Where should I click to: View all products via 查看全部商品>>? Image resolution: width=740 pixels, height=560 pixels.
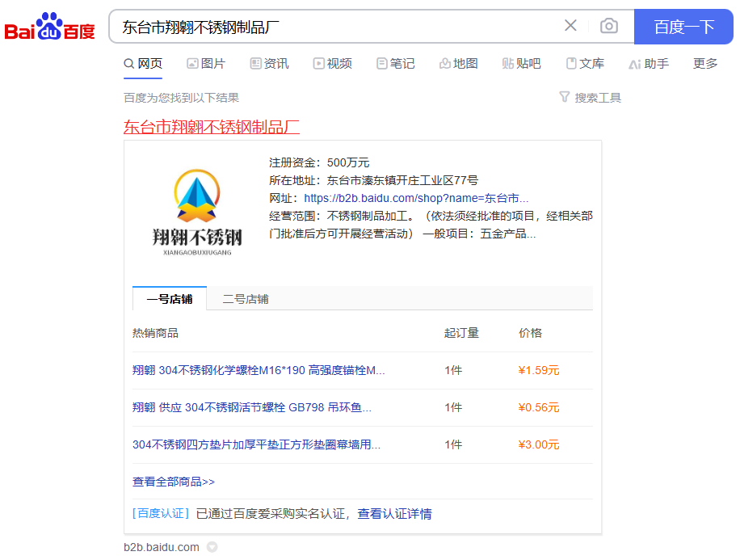coord(174,482)
